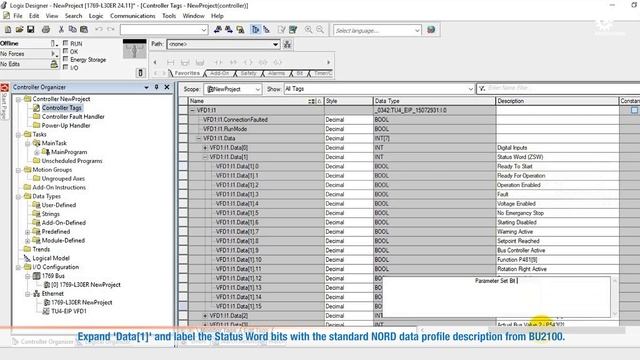Viewport: 640px width, 360px height.
Task: Switch to the Favorites instruction tab
Action: tap(187, 73)
